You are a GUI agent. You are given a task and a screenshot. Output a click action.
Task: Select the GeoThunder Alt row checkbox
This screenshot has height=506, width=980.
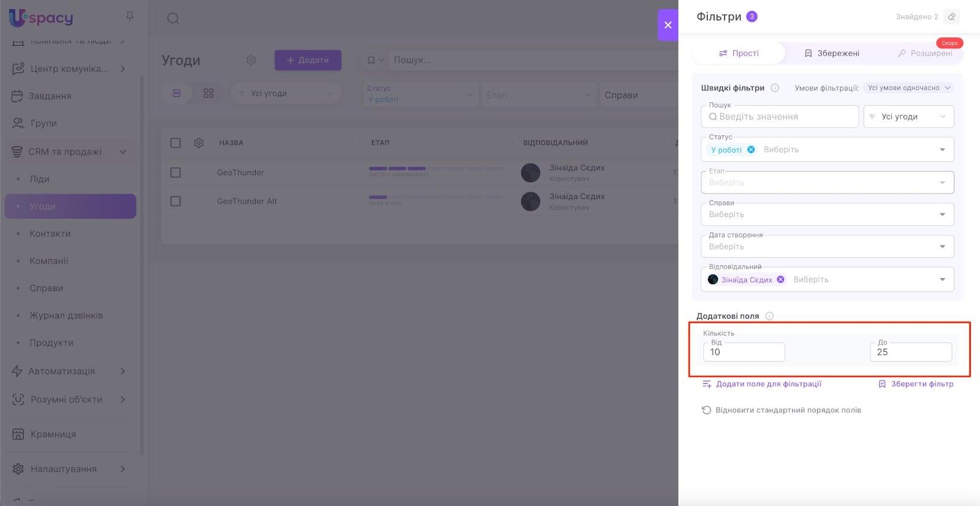pyautogui.click(x=175, y=201)
